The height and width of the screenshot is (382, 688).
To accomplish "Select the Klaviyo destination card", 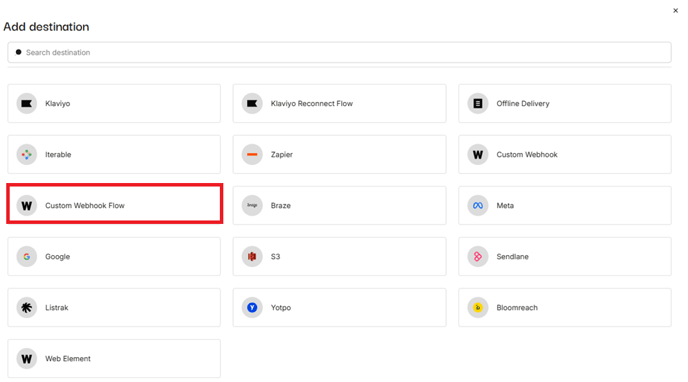I will (114, 104).
